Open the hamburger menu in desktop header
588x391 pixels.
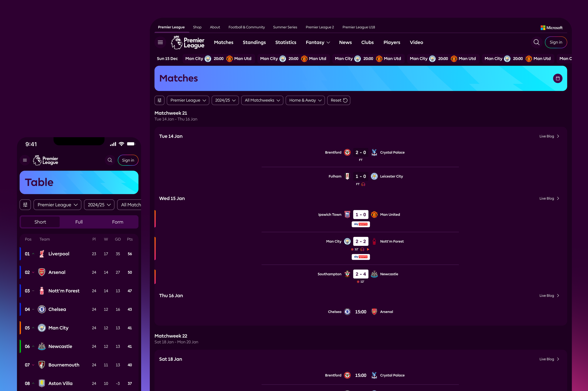pos(160,42)
